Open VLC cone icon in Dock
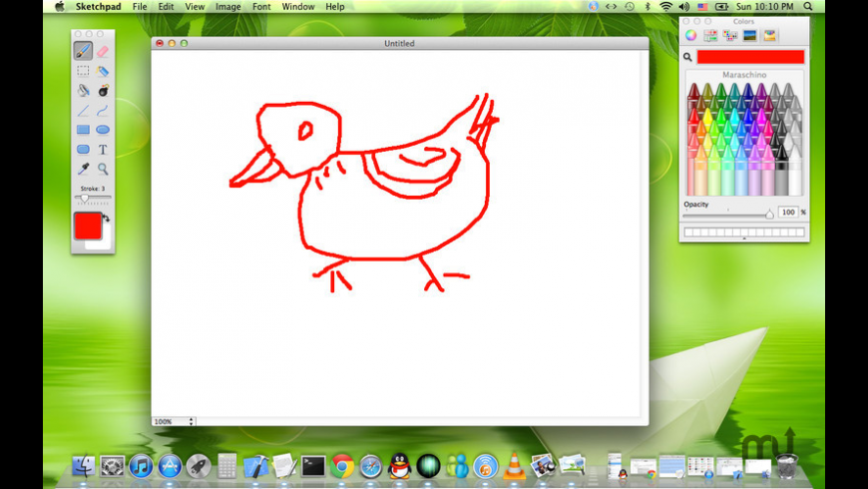 (x=514, y=466)
